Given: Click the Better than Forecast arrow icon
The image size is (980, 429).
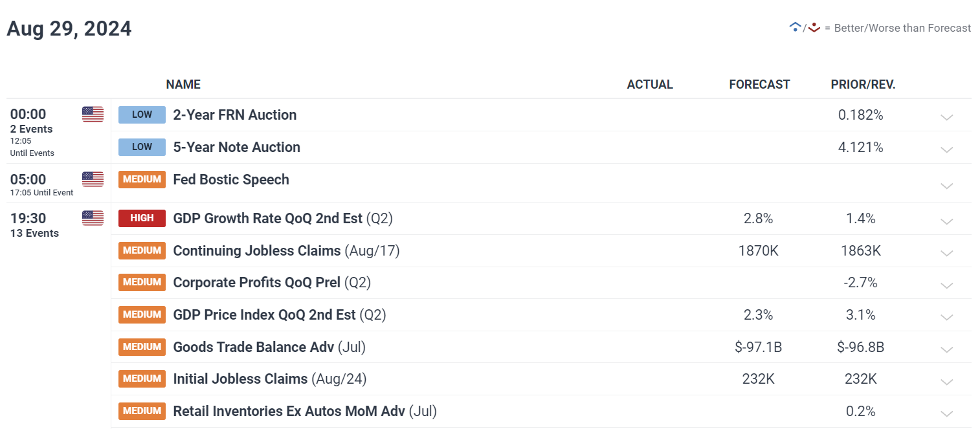Looking at the screenshot, I should coord(796,27).
